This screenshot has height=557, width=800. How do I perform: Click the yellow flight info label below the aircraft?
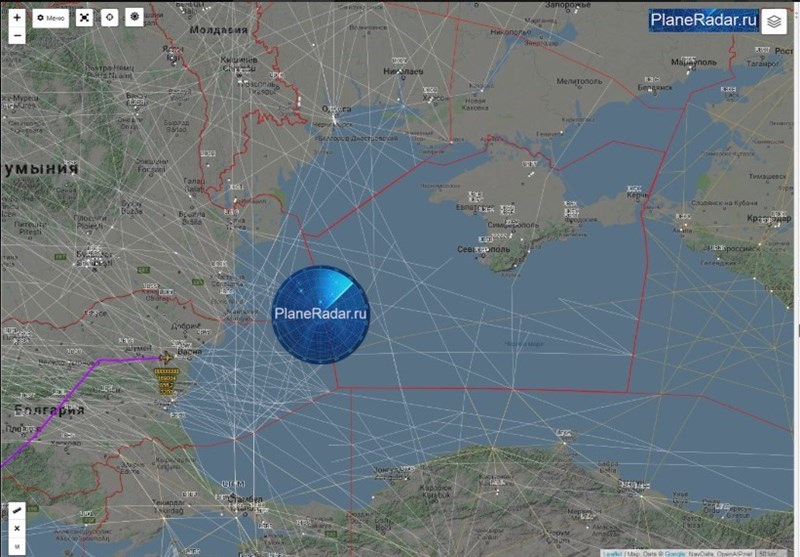166,379
